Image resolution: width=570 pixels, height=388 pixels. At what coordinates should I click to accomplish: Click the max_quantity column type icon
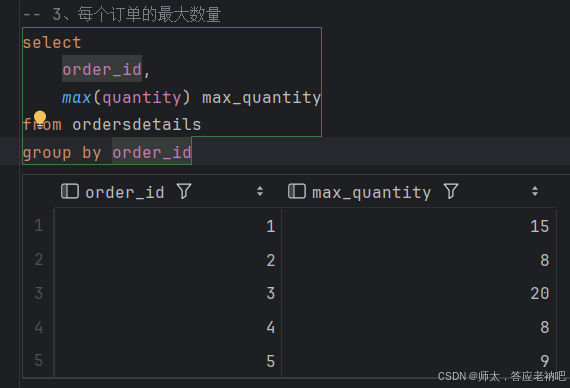click(297, 191)
